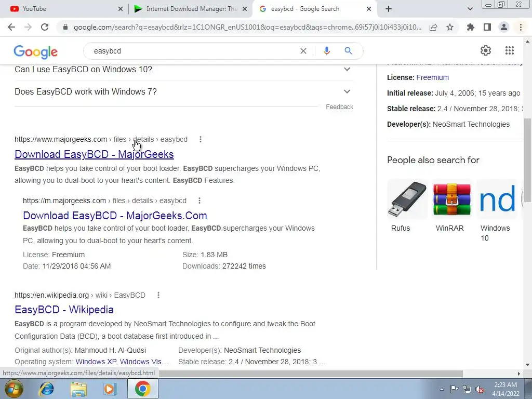Open Action Center flag icon
The image size is (532, 399).
[x=454, y=389]
